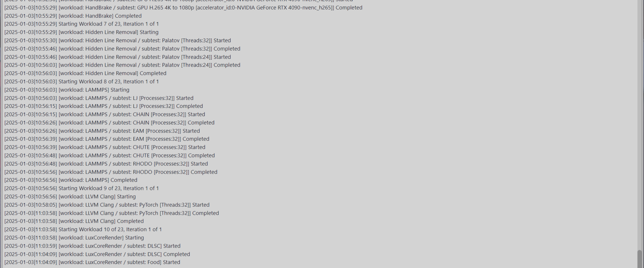
Task: Click the LAMMPS LJ Processes:32 Started line
Action: (99, 98)
